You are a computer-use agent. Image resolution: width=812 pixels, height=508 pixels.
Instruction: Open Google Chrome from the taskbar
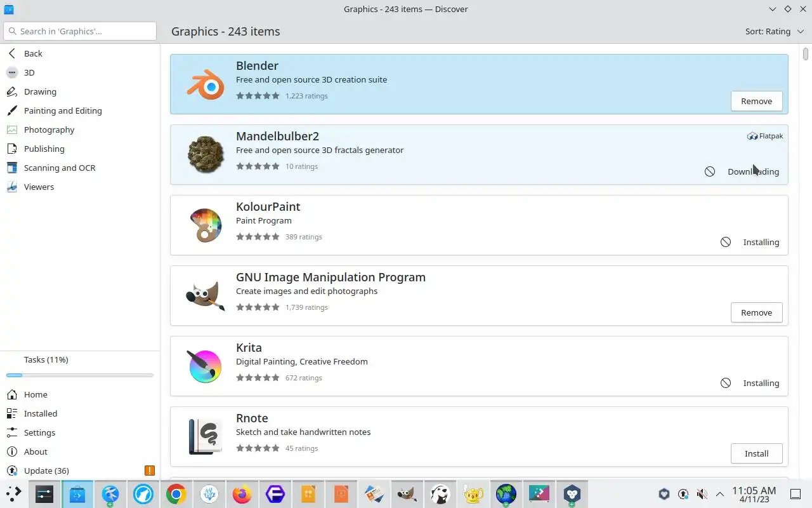(176, 494)
